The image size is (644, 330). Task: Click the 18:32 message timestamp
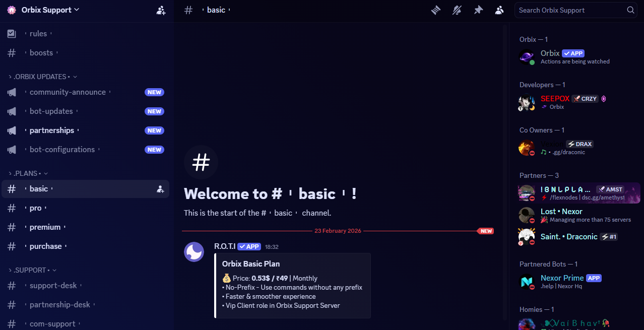pos(272,247)
